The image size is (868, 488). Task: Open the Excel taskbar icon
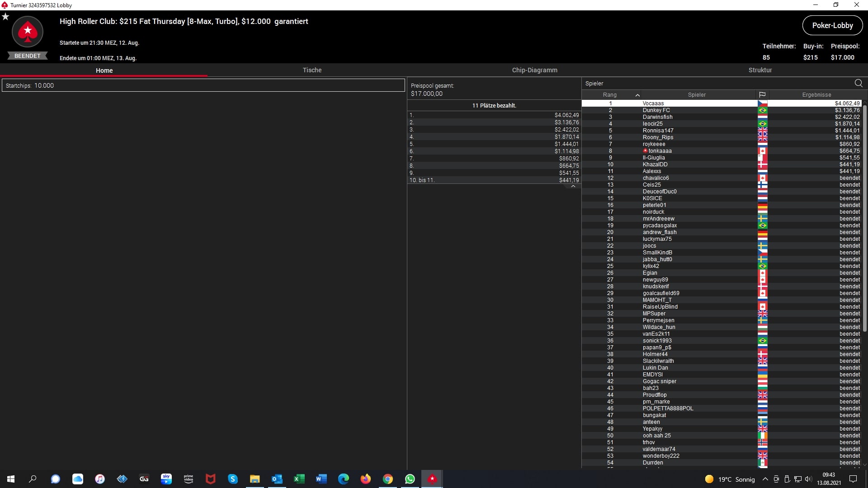pyautogui.click(x=299, y=479)
